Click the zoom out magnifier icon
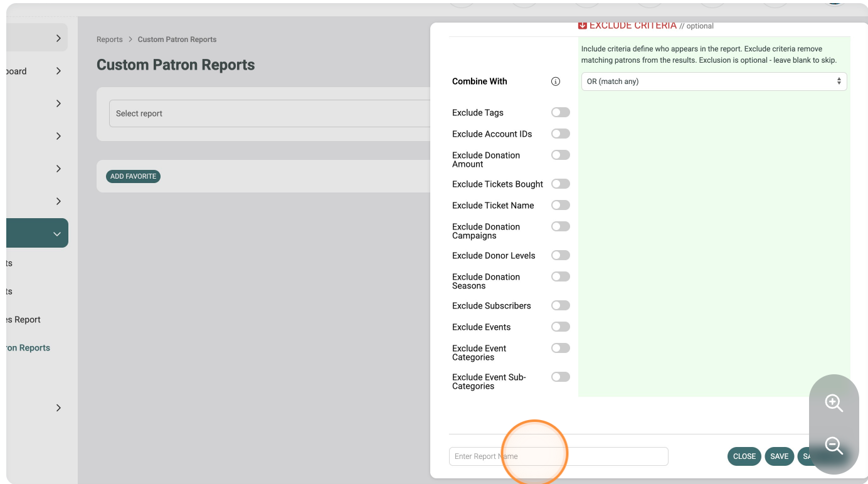The height and width of the screenshot is (484, 868). [834, 446]
